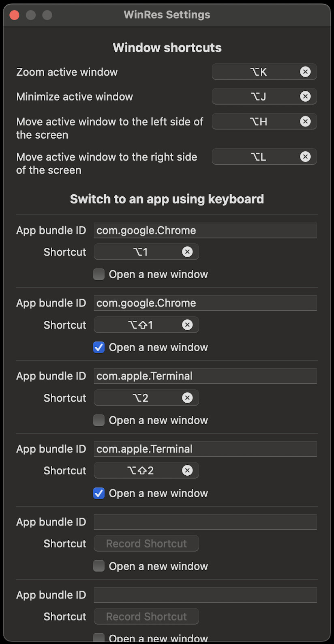Viewport: 334px width, 644px height.
Task: Enable Open a new window for ⌥2 Terminal
Action: [x=99, y=420]
